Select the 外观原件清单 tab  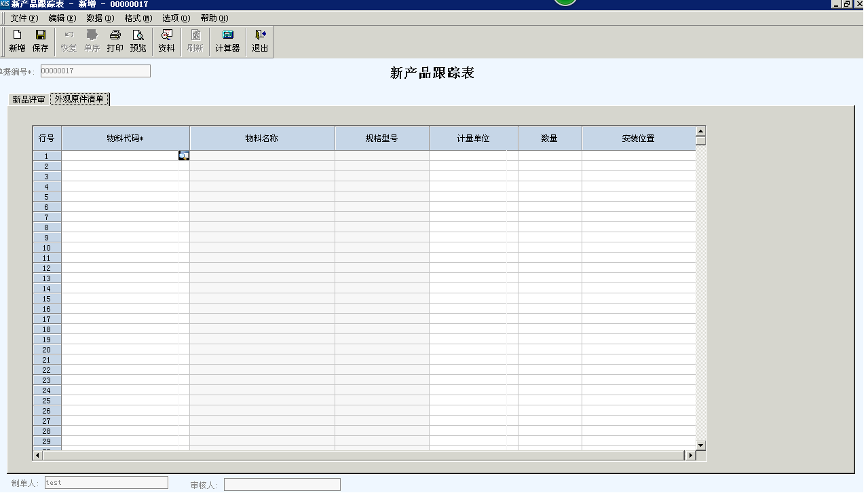[79, 99]
